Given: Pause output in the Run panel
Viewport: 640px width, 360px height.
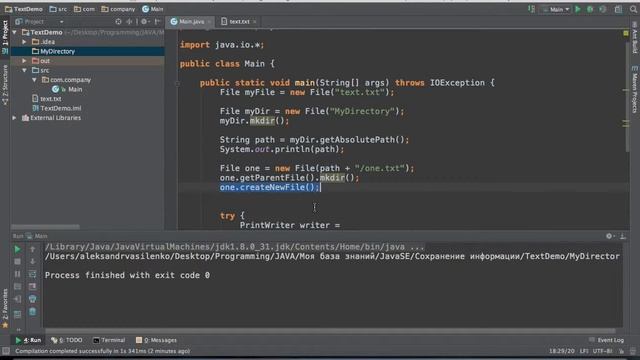Looking at the screenshot, I should (x=18, y=274).
